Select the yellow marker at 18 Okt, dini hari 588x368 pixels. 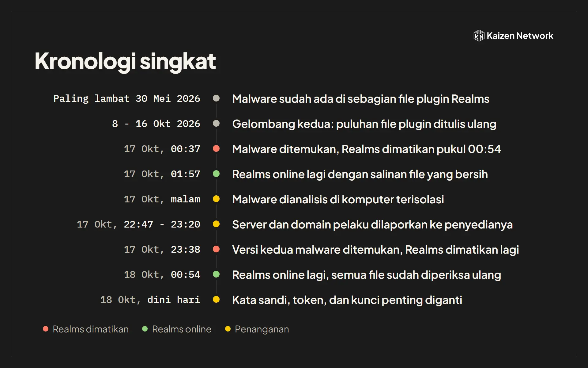point(216,299)
